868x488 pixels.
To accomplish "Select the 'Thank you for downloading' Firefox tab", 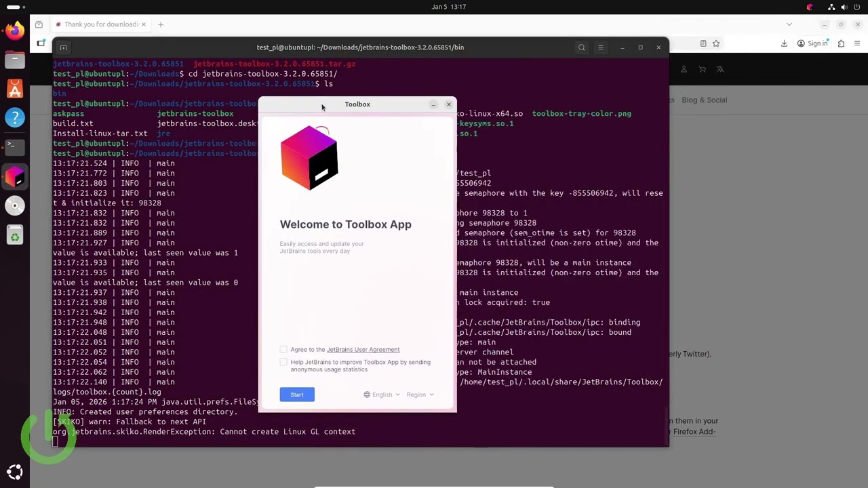I will point(100,24).
